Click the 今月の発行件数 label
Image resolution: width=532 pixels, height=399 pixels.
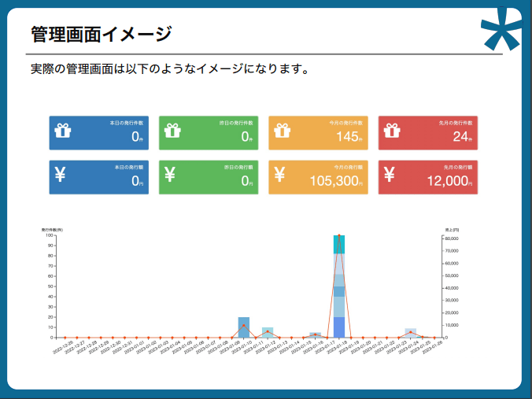pos(346,123)
